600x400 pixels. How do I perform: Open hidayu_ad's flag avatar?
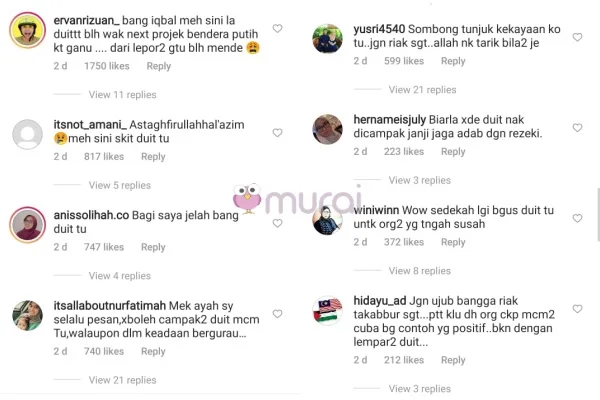pyautogui.click(x=327, y=310)
